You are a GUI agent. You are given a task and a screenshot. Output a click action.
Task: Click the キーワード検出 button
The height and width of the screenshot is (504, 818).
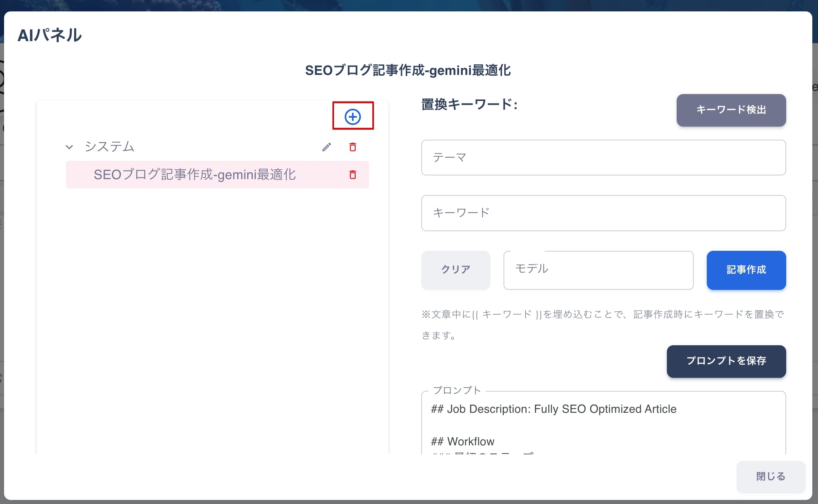[731, 110]
